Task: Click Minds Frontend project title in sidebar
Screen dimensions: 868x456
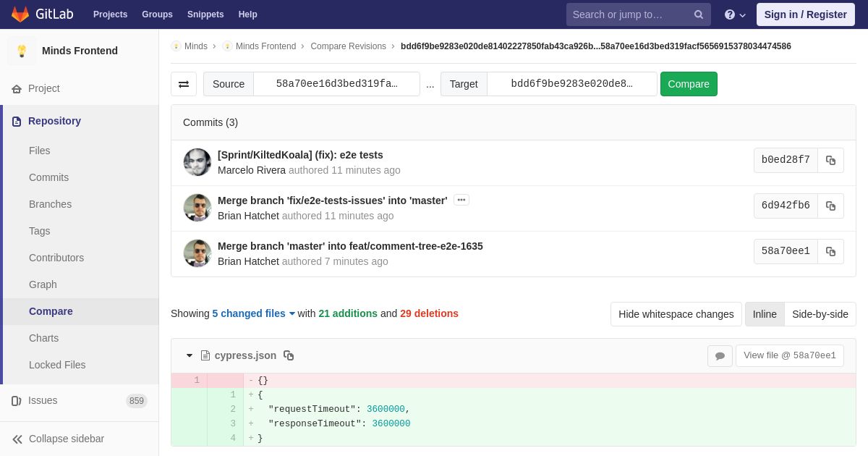Action: pos(80,51)
